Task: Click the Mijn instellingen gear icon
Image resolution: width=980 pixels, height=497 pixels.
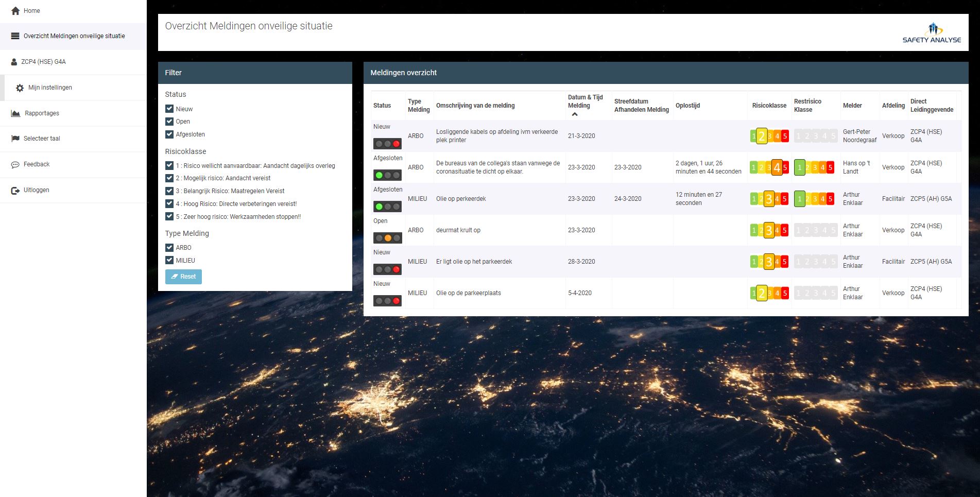Action: (x=19, y=88)
